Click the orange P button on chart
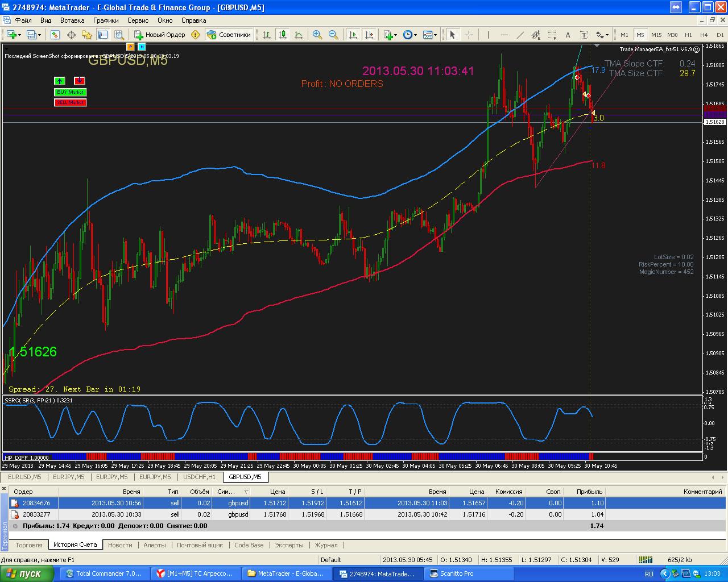 [130, 47]
